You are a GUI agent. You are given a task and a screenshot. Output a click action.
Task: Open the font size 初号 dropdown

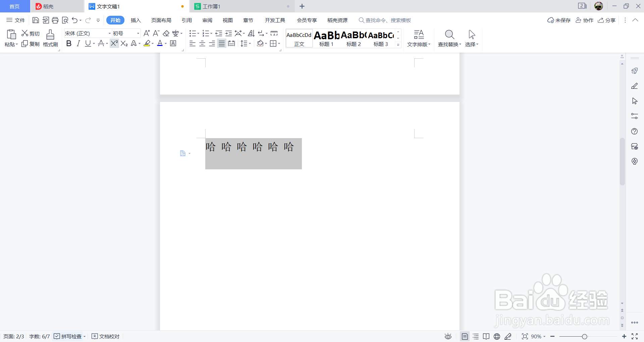tap(138, 33)
